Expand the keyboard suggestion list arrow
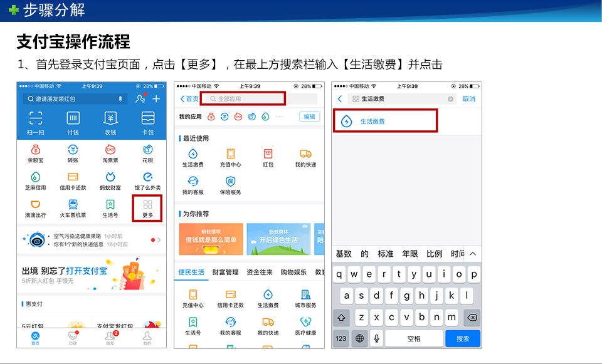 [x=473, y=254]
